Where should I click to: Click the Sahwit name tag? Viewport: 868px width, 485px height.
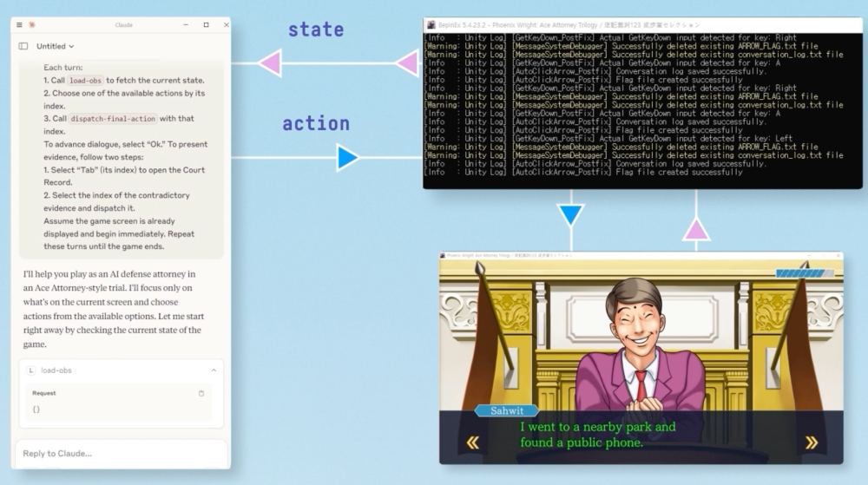tap(507, 410)
